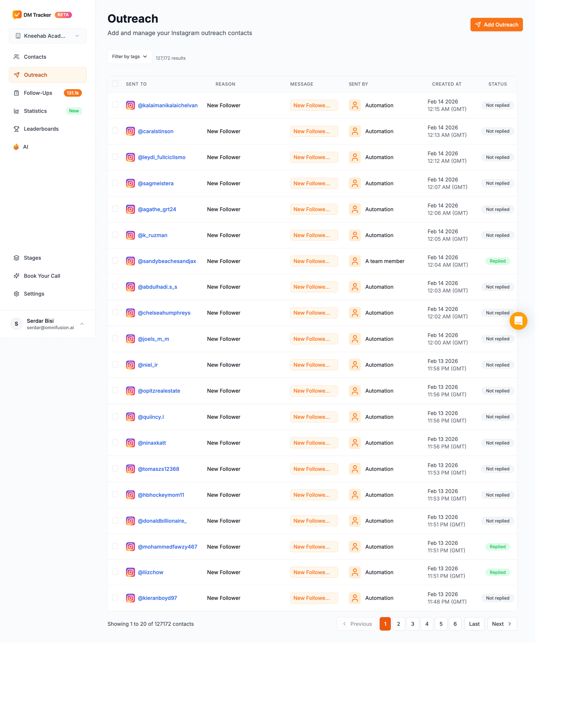
Task: Click the Settings gear icon
Action: [x=16, y=294]
